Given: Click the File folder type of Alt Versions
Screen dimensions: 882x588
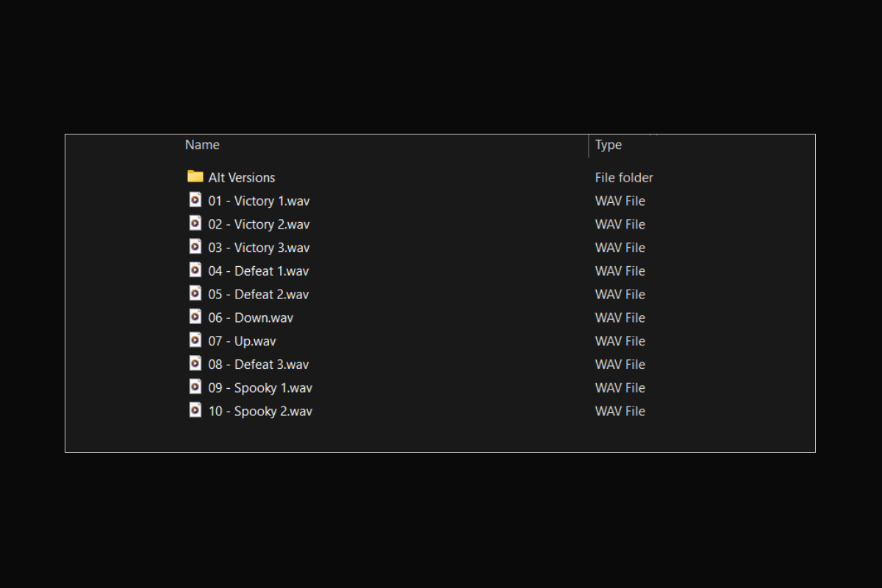Looking at the screenshot, I should point(624,177).
